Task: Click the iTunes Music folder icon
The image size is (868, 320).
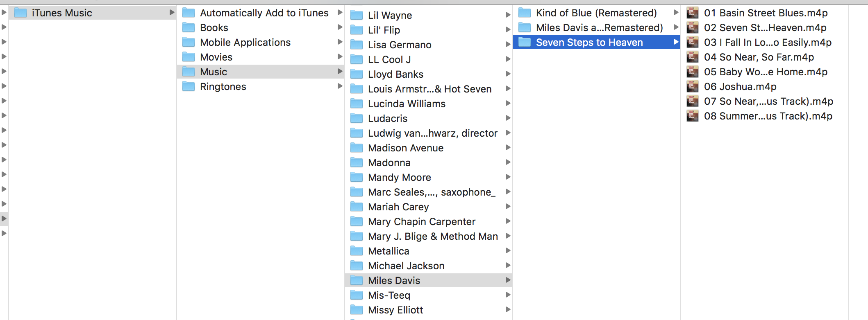Action: point(20,13)
